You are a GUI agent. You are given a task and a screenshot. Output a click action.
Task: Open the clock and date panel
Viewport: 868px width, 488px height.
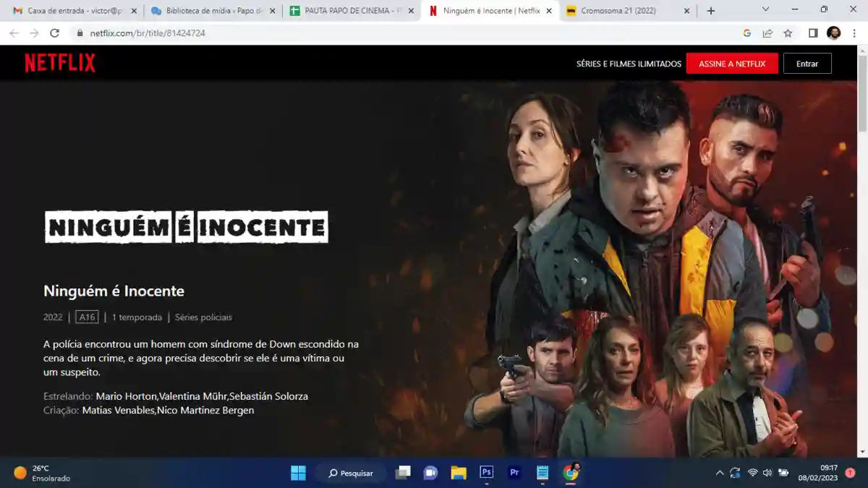pyautogui.click(x=818, y=473)
